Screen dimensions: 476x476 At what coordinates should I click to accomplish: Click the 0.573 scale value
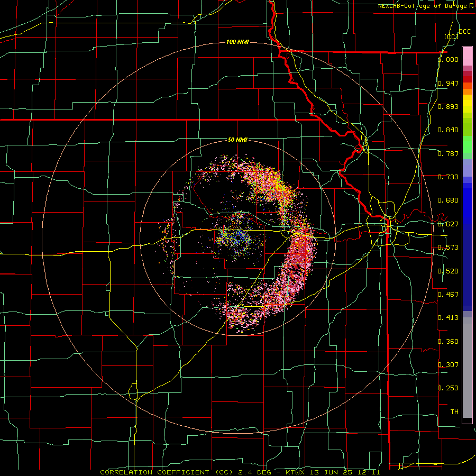[448, 248]
